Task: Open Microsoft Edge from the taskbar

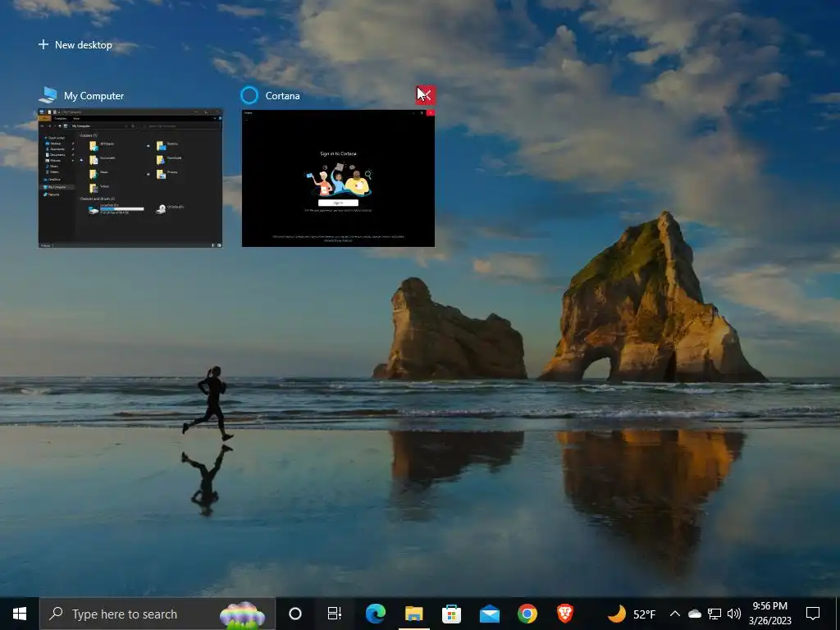Action: 376,614
